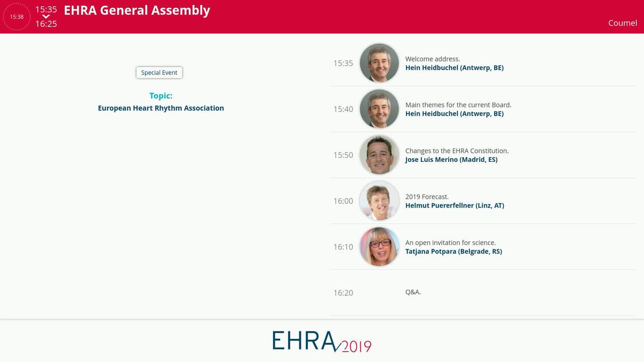
Task: Click the 'Topic:' heading
Action: [161, 96]
